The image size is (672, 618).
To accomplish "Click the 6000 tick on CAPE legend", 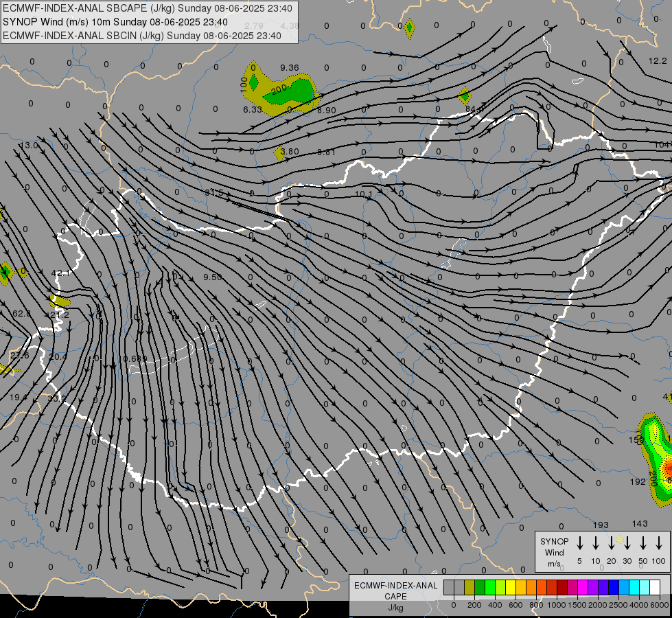I will point(659,605).
